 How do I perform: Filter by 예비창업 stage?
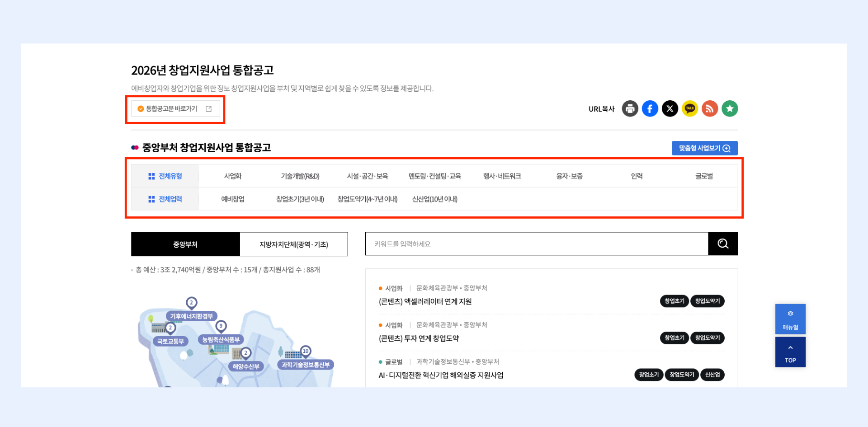click(233, 199)
